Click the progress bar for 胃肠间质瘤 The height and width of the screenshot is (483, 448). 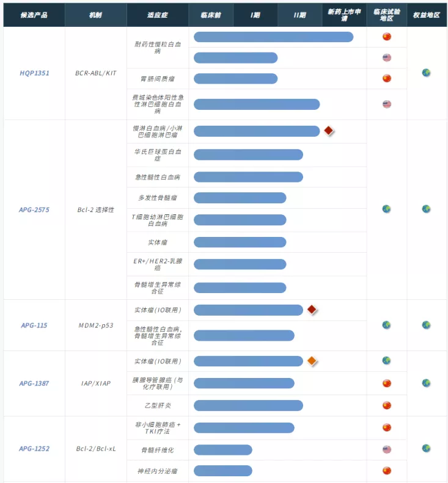[x=235, y=79]
